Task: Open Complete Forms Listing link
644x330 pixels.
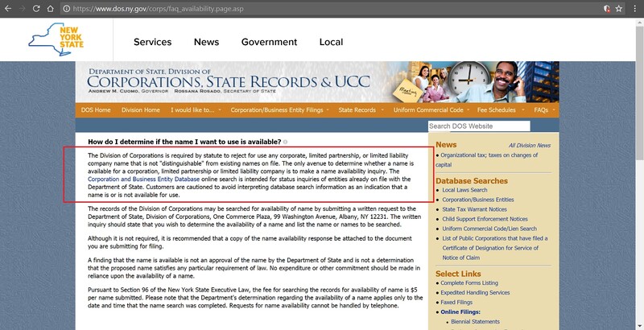Action: [469, 283]
